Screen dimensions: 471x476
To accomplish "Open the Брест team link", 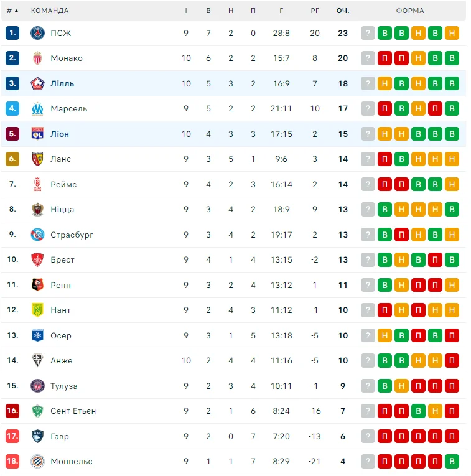I will pyautogui.click(x=62, y=260).
